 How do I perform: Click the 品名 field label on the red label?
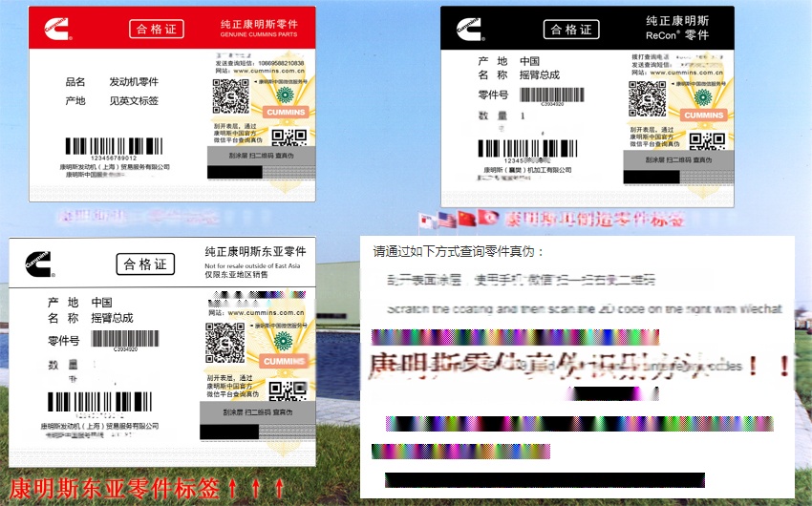(x=75, y=82)
